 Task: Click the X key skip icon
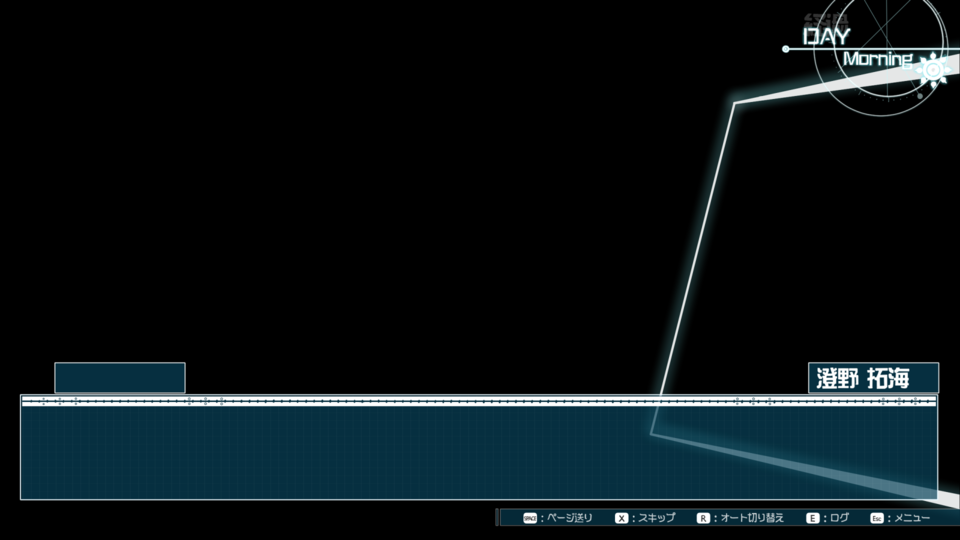(x=621, y=518)
